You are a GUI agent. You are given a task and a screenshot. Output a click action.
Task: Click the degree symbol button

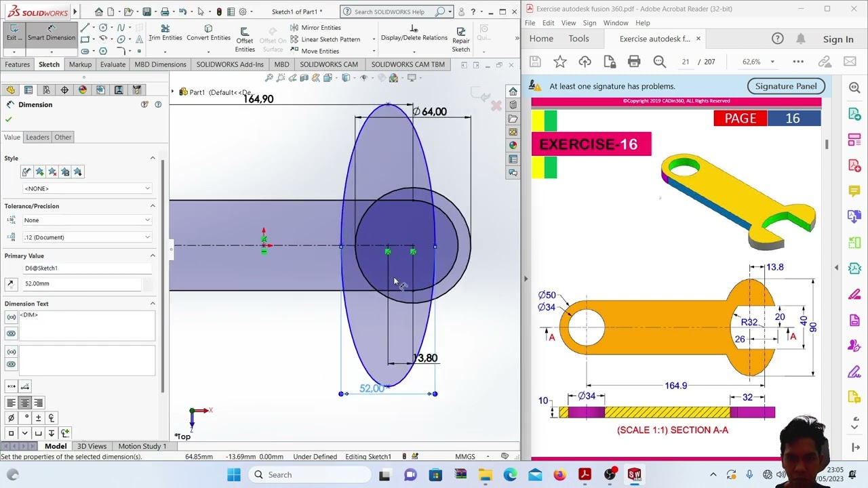[24, 418]
